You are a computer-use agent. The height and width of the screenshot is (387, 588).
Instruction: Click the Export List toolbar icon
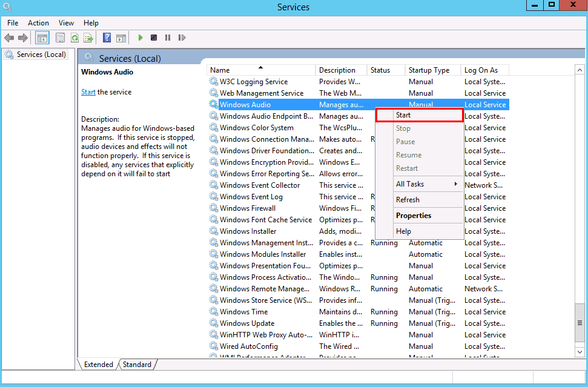[88, 38]
